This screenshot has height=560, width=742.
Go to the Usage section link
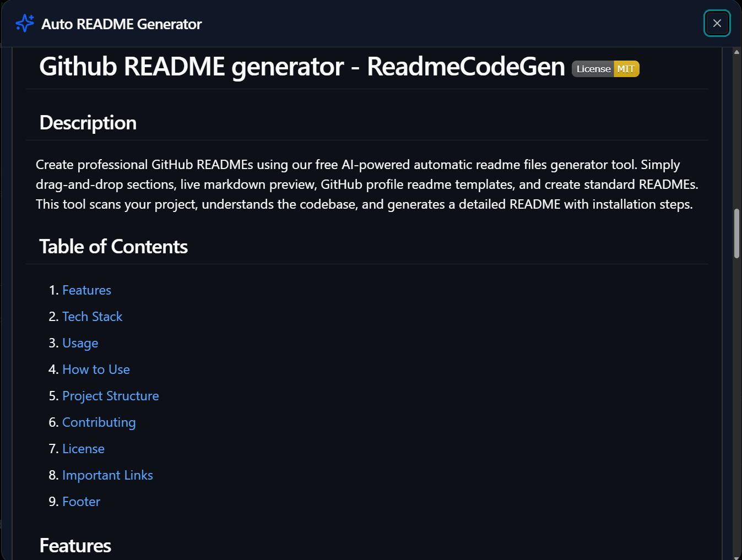80,343
